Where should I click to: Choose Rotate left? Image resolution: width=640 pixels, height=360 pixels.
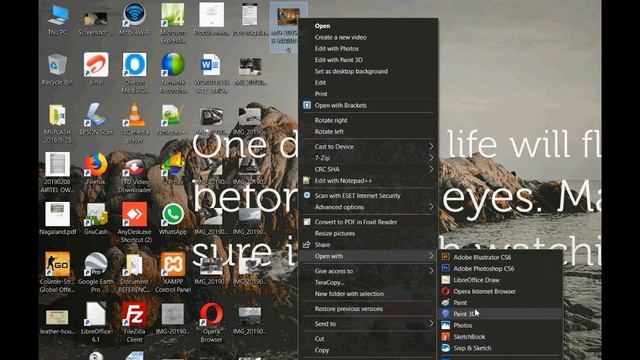369,132
